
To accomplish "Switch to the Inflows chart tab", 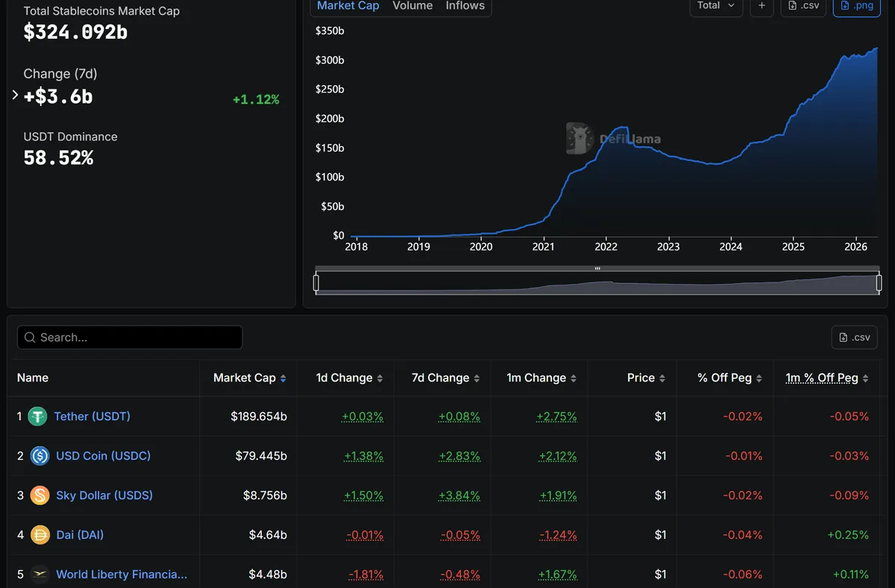I will pyautogui.click(x=465, y=5).
